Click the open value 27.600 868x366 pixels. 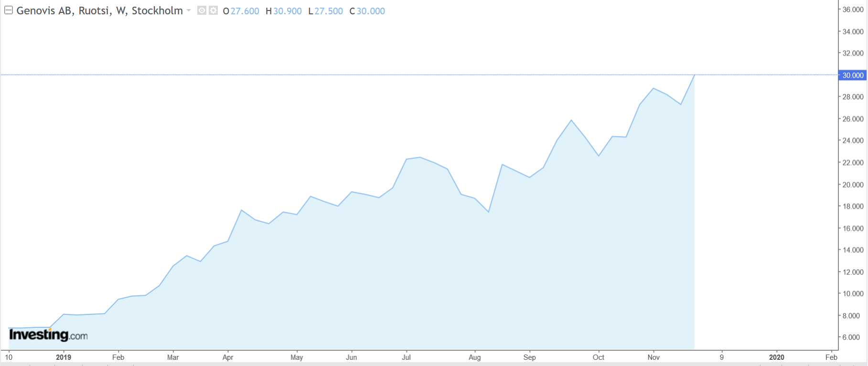(245, 11)
